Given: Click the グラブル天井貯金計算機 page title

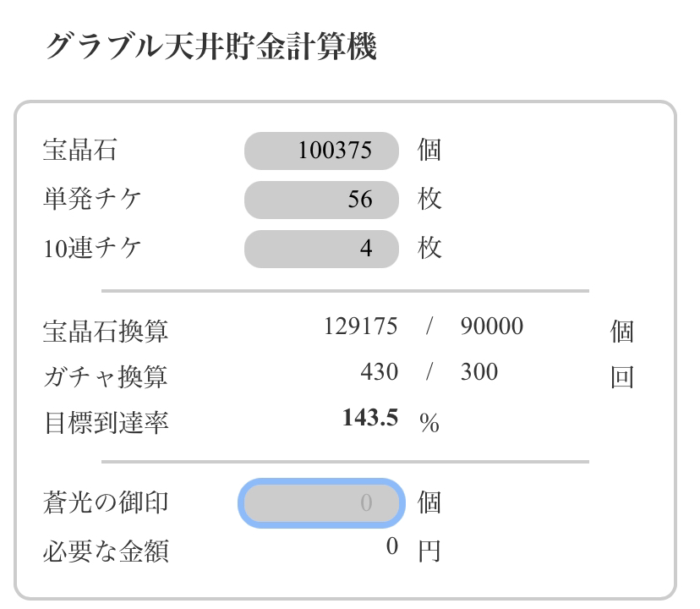Looking at the screenshot, I should (x=211, y=47).
